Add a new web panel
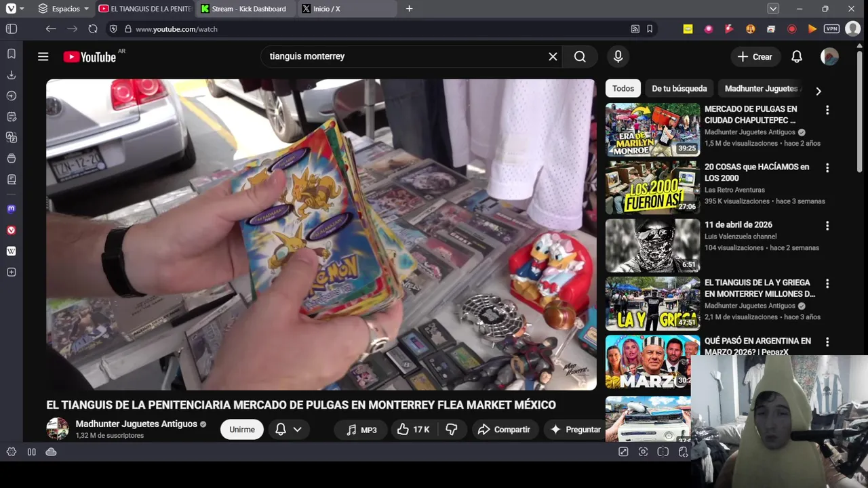Screen dimensions: 868x488 (x=11, y=272)
